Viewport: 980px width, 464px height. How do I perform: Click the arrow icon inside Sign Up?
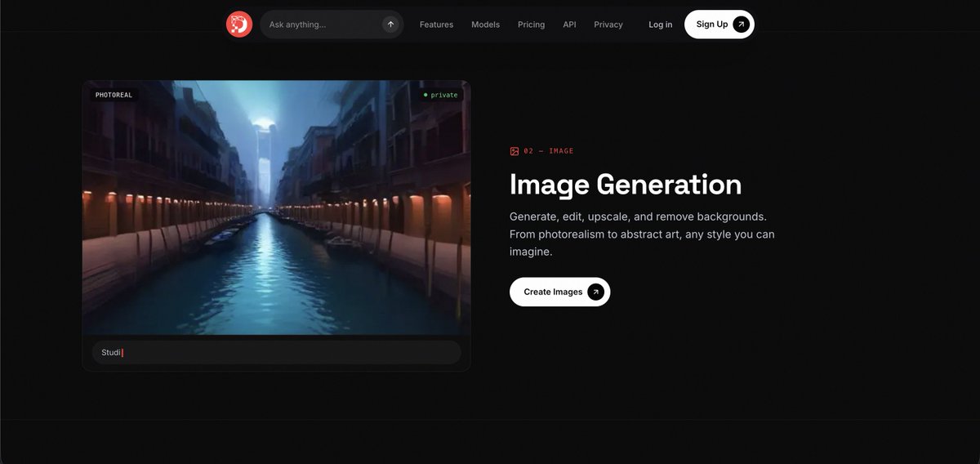741,25
